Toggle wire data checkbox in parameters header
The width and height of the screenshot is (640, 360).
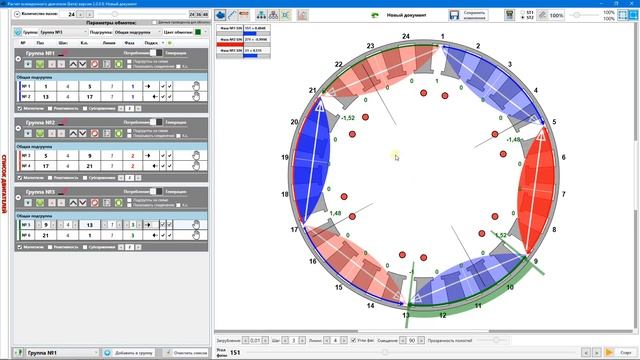pos(154,22)
